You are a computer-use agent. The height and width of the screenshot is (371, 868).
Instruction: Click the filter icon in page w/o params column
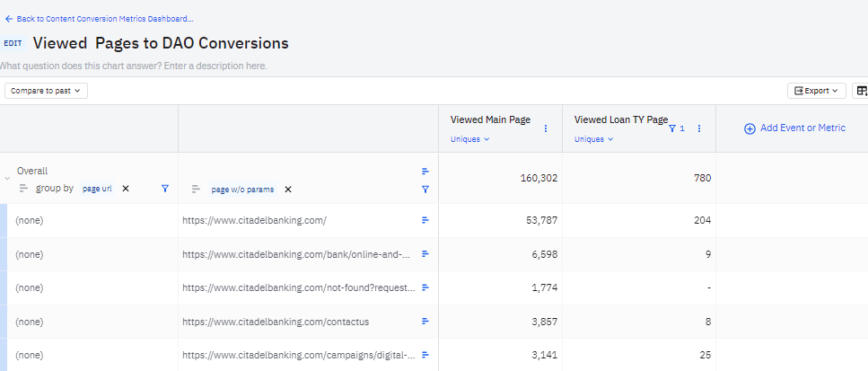coord(425,190)
